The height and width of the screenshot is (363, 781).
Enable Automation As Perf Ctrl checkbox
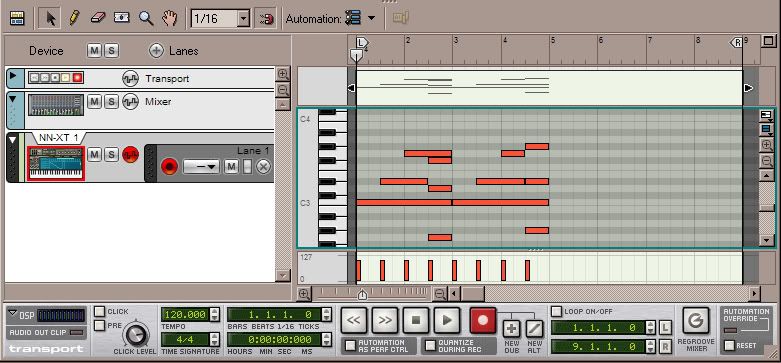pyautogui.click(x=351, y=346)
